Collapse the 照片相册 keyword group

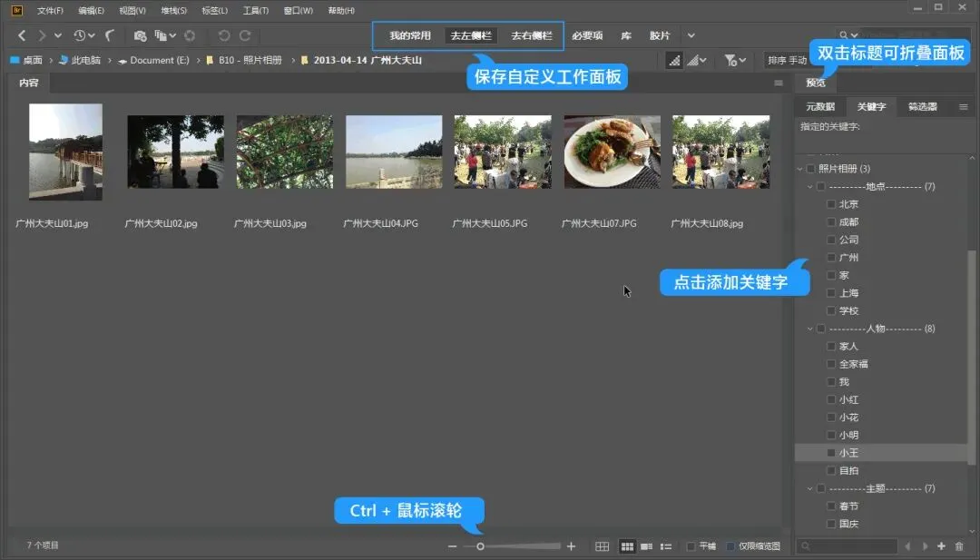800,169
